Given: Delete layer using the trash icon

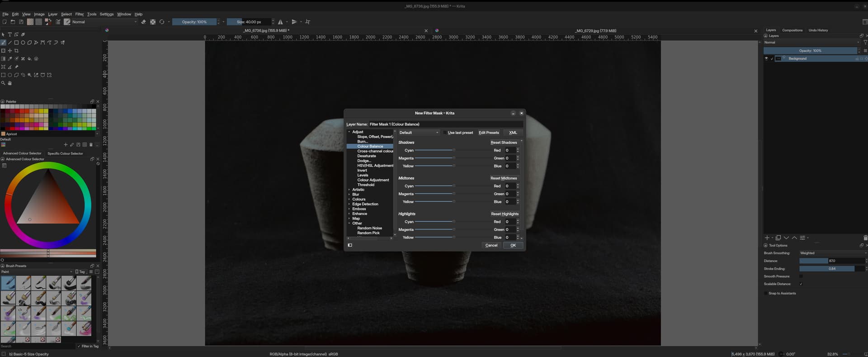Looking at the screenshot, I should [865, 238].
